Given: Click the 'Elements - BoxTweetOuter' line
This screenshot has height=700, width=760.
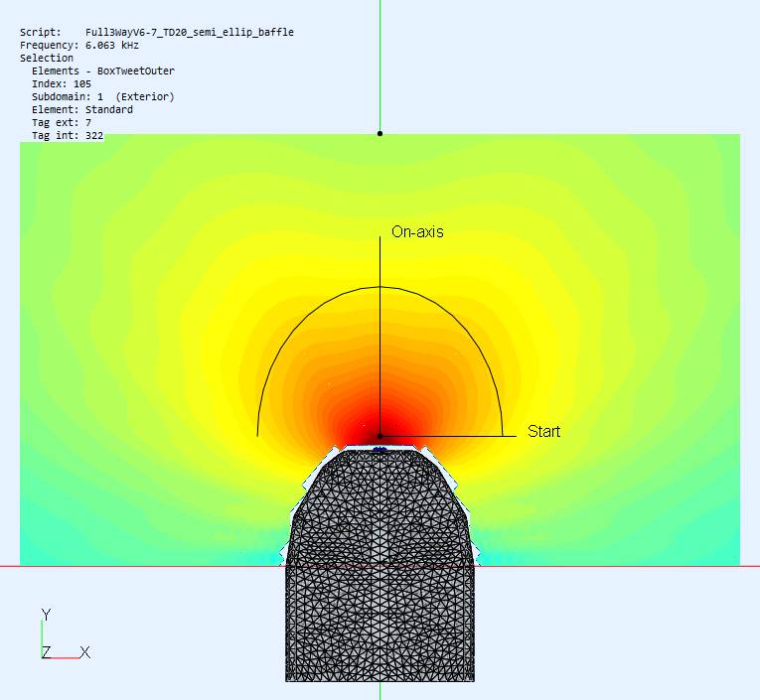Looking at the screenshot, I should point(103,70).
